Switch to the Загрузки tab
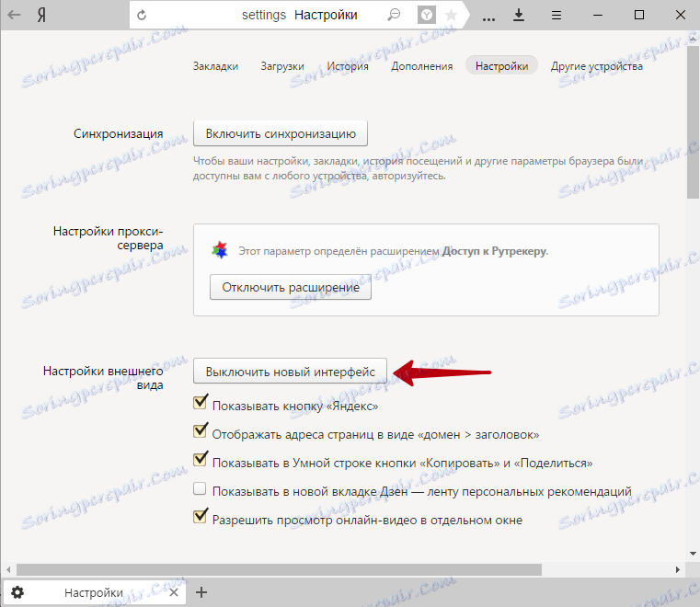The height and width of the screenshot is (607, 700). pos(282,66)
